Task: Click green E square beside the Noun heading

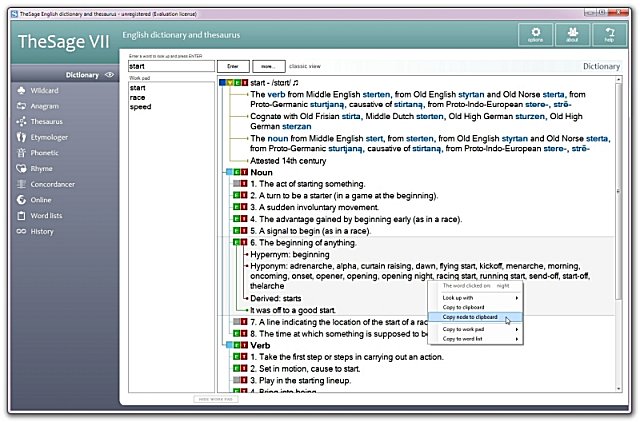Action: (237, 172)
